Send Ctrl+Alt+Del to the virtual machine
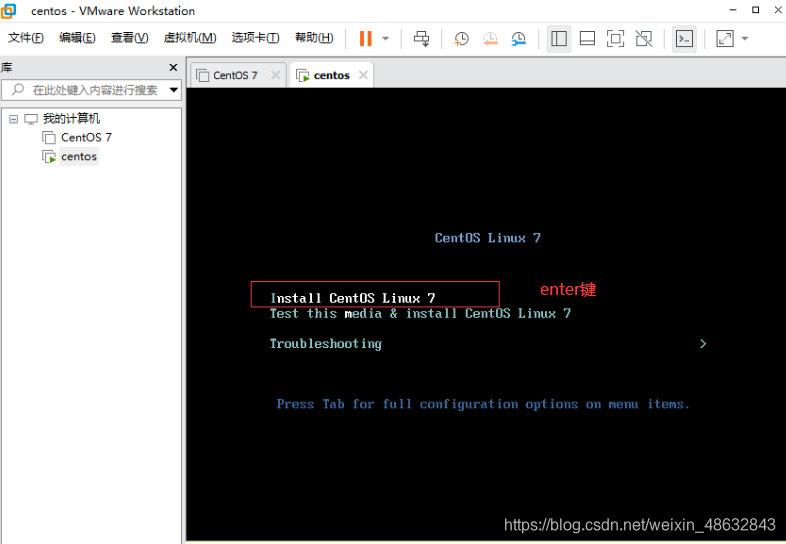The width and height of the screenshot is (786, 544). point(421,39)
